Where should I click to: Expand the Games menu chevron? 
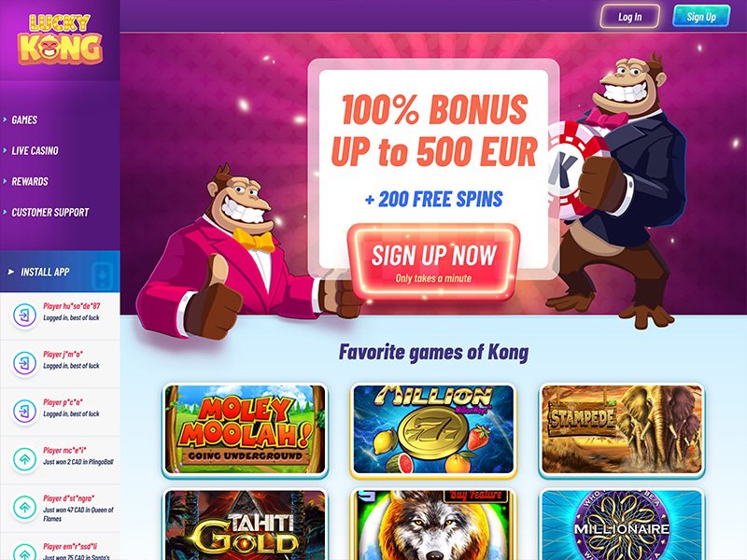click(5, 119)
